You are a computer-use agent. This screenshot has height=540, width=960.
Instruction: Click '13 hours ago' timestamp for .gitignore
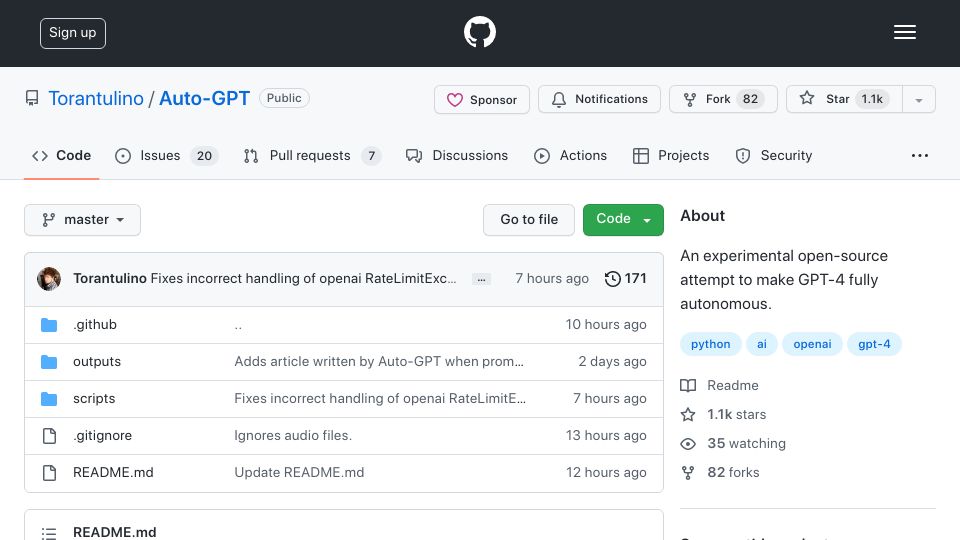point(606,435)
